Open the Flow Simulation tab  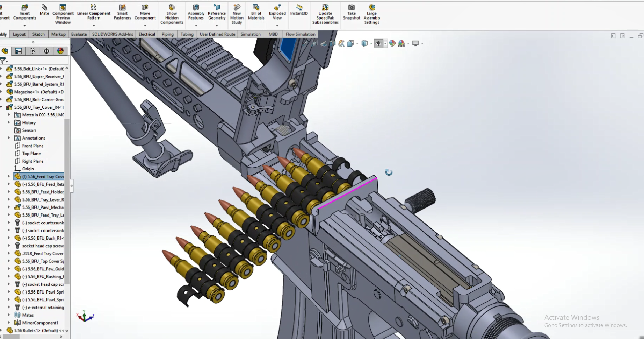pos(300,34)
